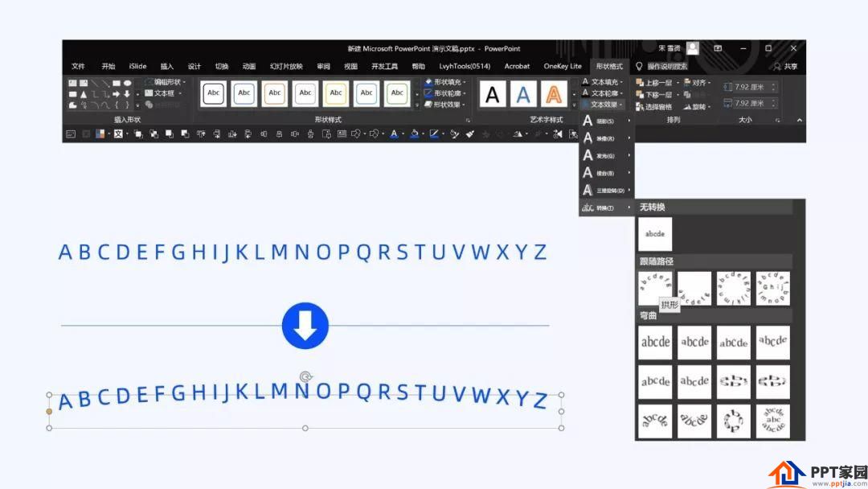Switch to the 形状格式 ribbon tab
Image resolution: width=868 pixels, height=489 pixels.
pos(609,66)
